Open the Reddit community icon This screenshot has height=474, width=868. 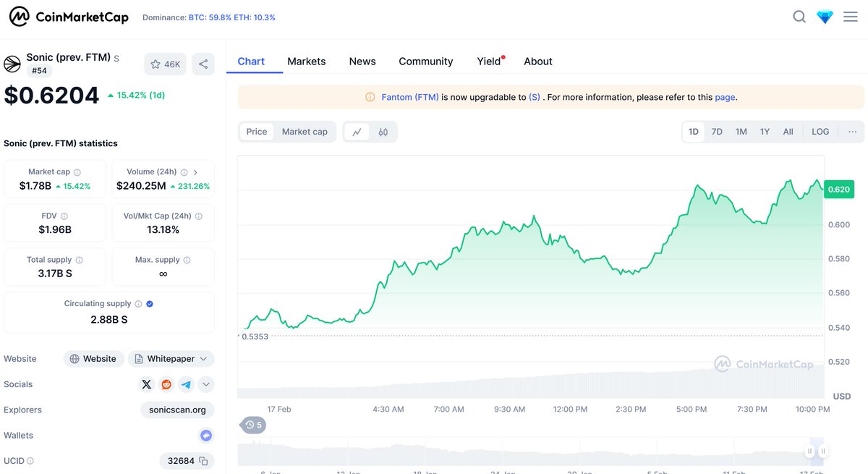coord(166,384)
